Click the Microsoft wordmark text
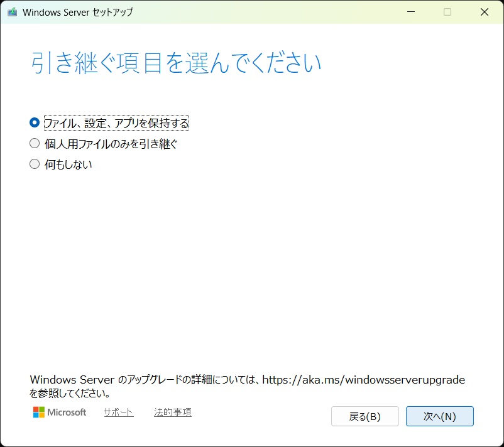The image size is (504, 447). [68, 412]
